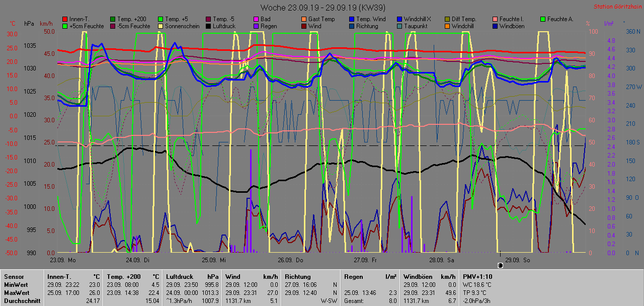Click the 'MinWert' row header

(15, 284)
